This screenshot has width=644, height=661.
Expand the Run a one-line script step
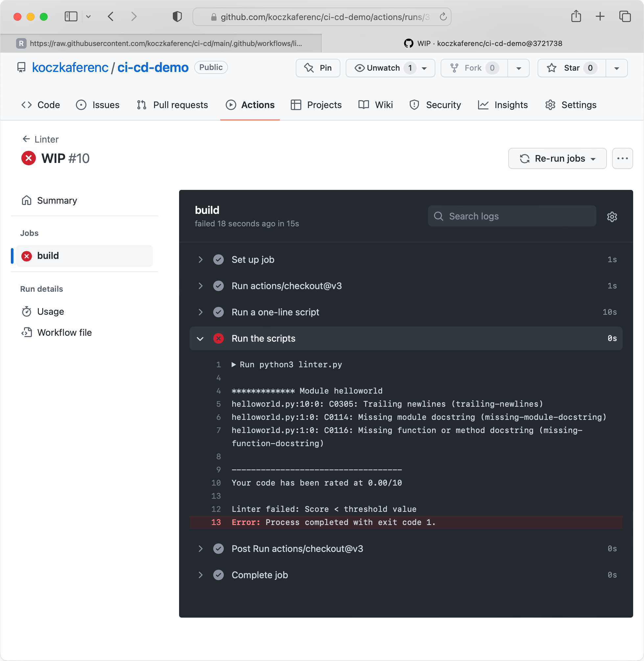point(406,312)
